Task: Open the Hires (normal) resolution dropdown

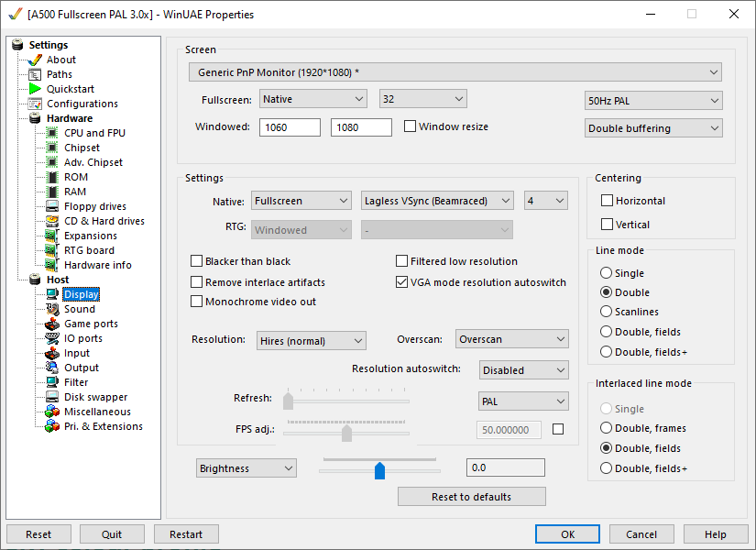Action: pos(312,341)
